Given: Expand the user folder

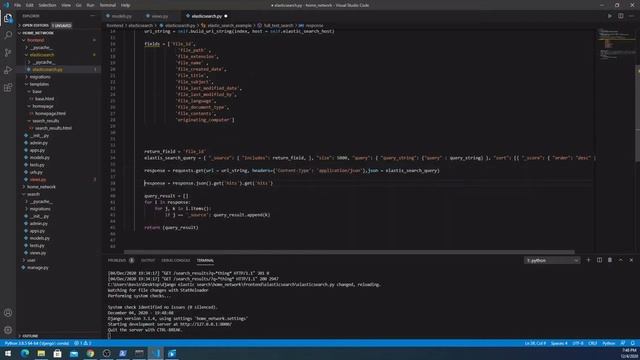Looking at the screenshot, I should [x=31, y=260].
